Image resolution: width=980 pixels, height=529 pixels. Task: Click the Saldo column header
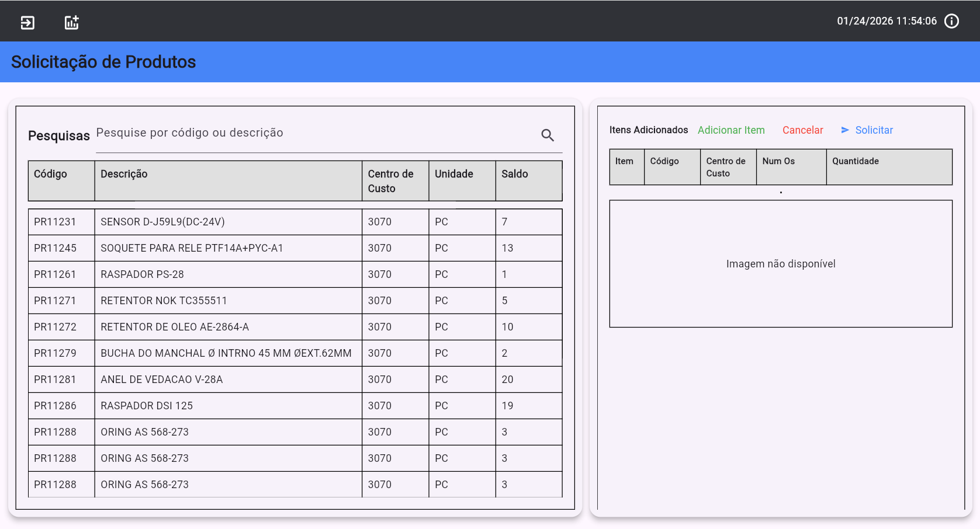coord(514,174)
